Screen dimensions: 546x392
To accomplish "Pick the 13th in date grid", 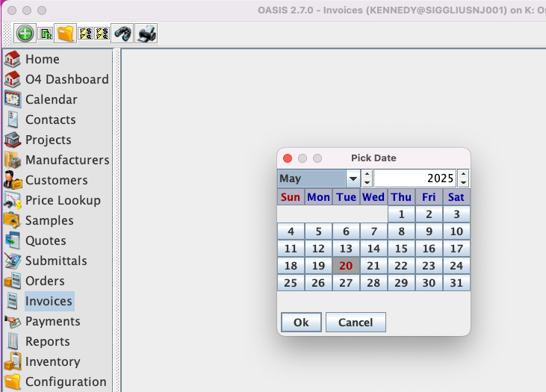I will point(346,249).
